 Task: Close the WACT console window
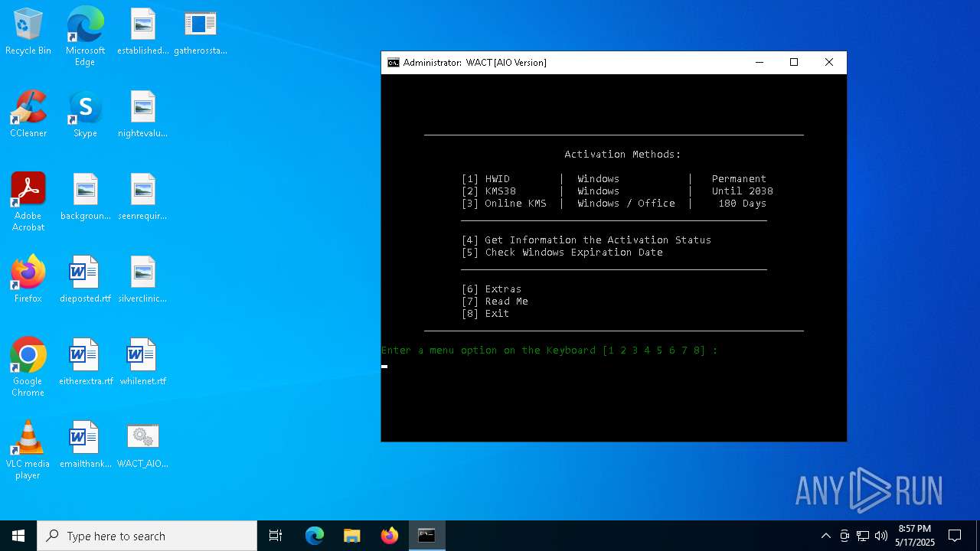point(829,63)
